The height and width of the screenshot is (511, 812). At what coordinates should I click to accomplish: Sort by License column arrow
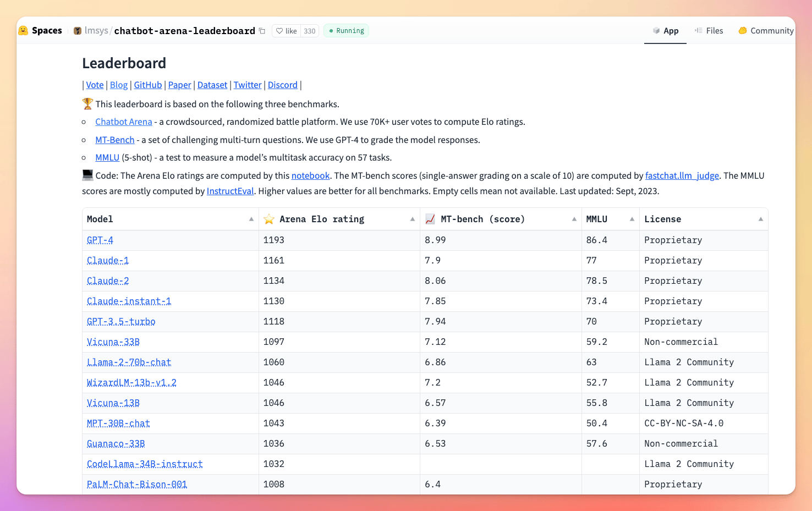pyautogui.click(x=761, y=219)
